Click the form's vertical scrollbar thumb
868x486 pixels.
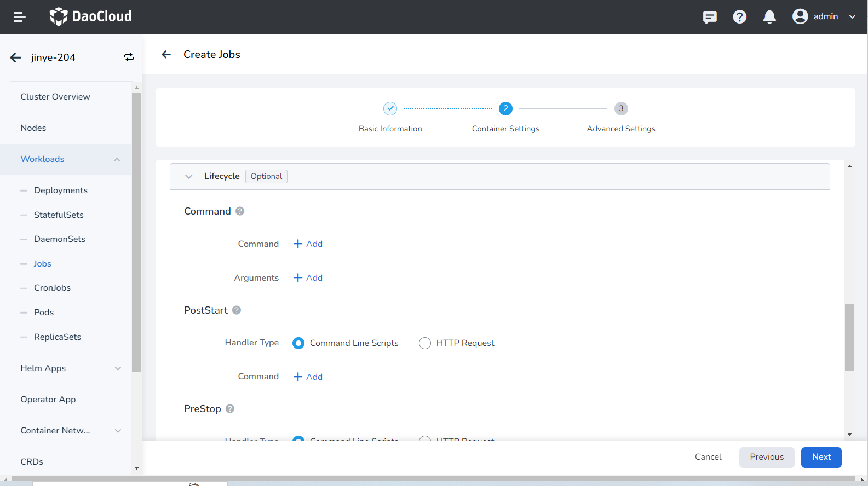[849, 337]
